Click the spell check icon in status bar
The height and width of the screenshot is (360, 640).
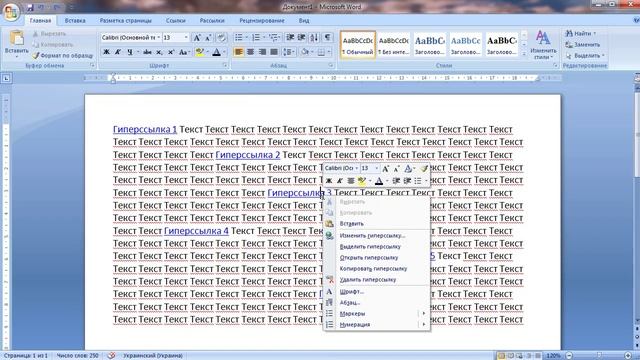click(111, 356)
